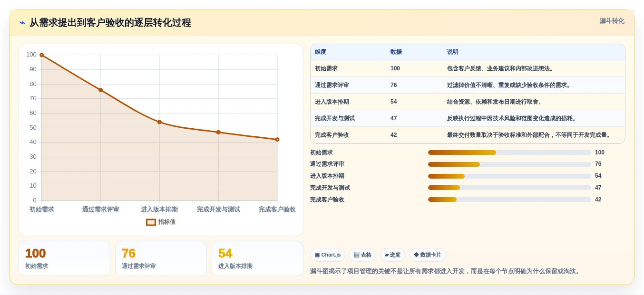This screenshot has height=295, width=644.
Task: Click the x-axis label 完成开发与测试
Action: pos(218,209)
